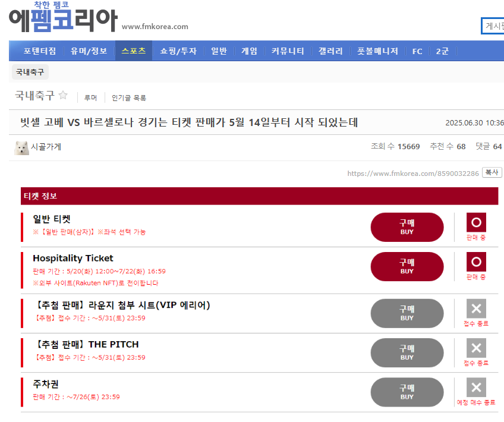Click the 주차권 row title
This screenshot has width=504, height=422.
click(x=46, y=384)
